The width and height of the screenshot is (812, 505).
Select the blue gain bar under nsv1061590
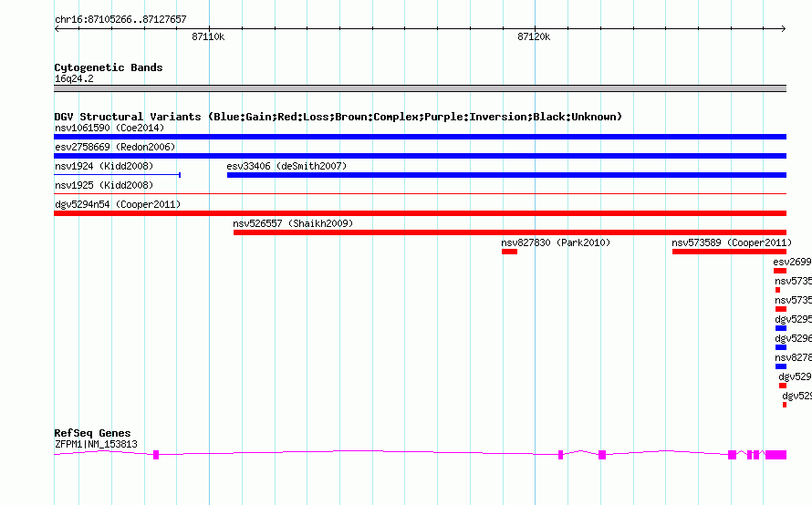[420, 137]
